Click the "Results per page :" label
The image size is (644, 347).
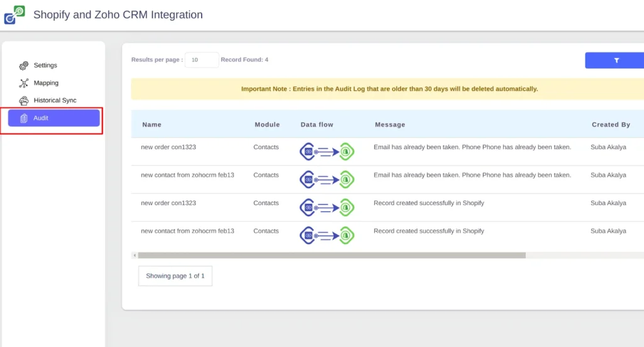[157, 60]
